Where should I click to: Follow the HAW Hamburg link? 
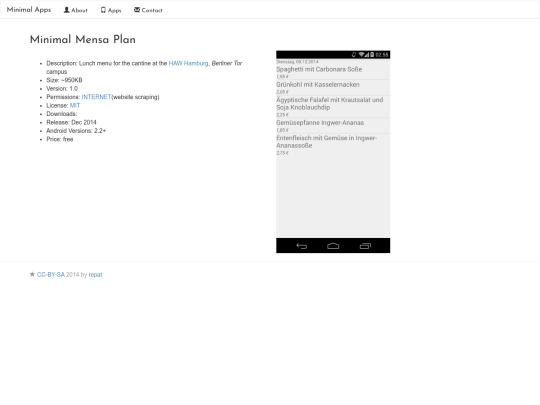188,63
